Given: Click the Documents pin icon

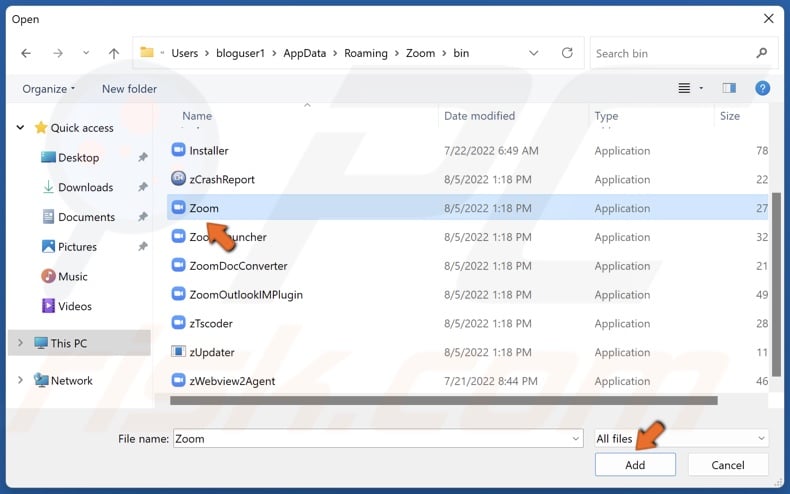Looking at the screenshot, I should click(x=143, y=217).
